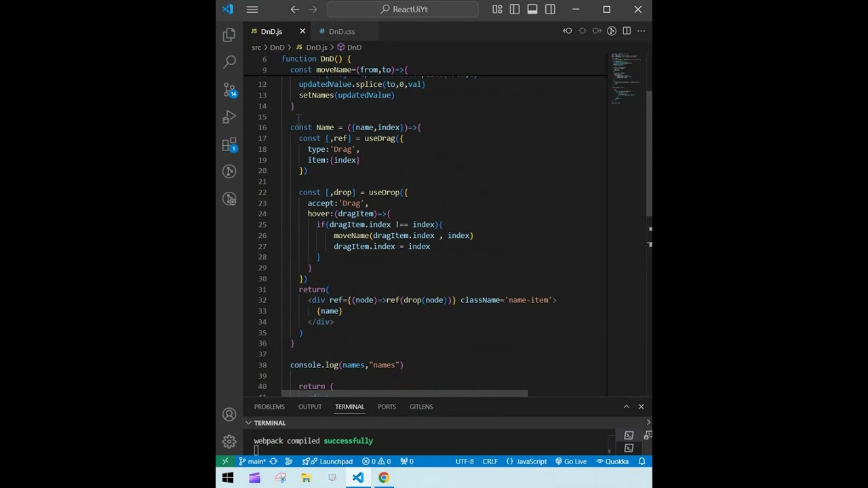The height and width of the screenshot is (488, 868).
Task: Open the Snipping Tool taskbar icon
Action: [281, 478]
